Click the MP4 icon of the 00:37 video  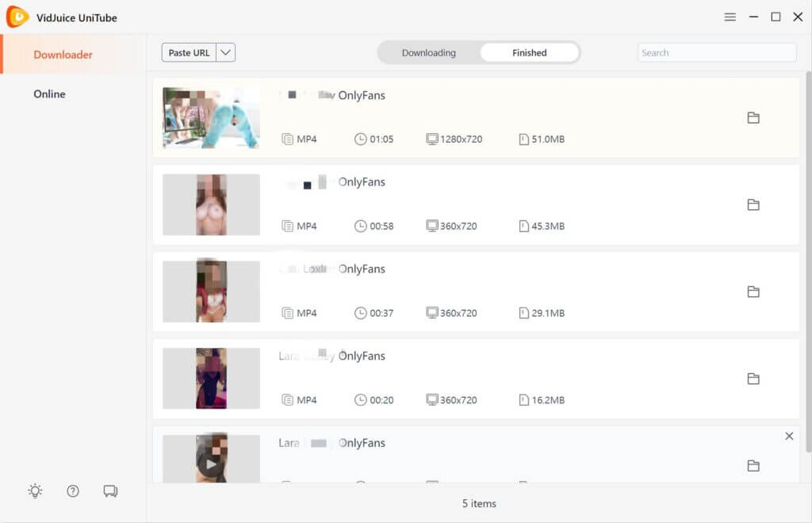click(287, 313)
